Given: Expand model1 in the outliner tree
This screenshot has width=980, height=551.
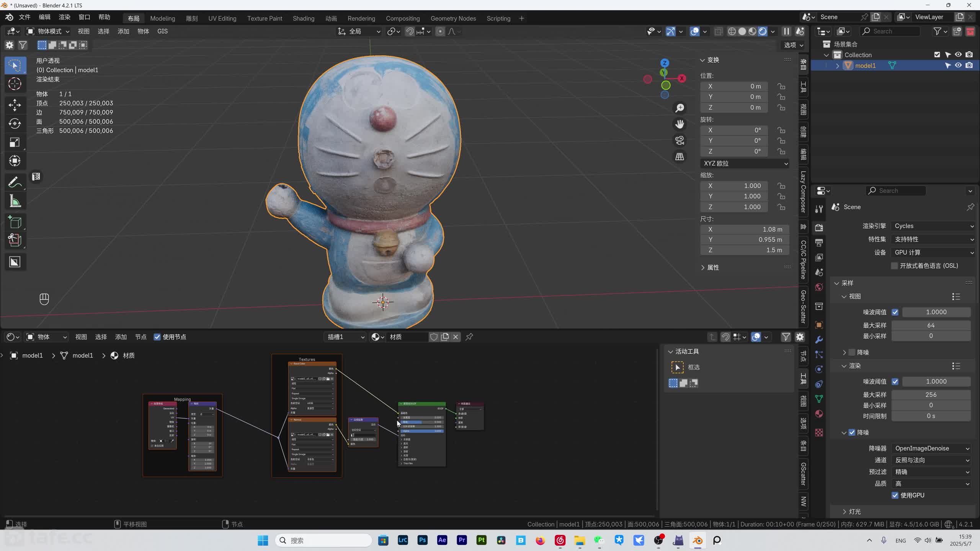Looking at the screenshot, I should click(837, 66).
